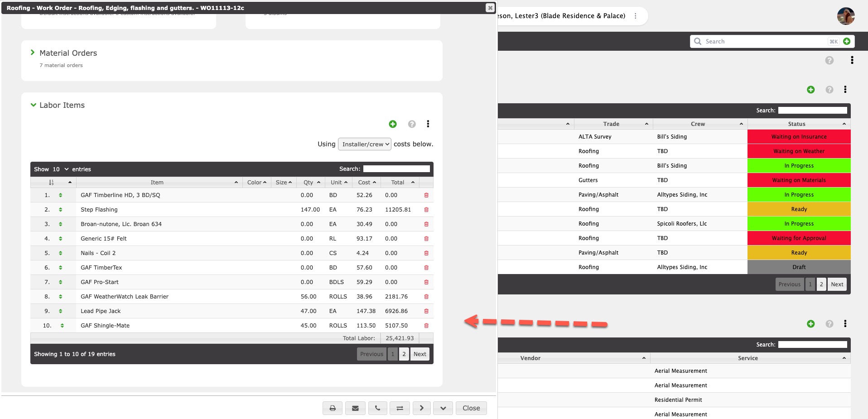Email the work order
Screen dimensions: 868x419
pos(355,408)
